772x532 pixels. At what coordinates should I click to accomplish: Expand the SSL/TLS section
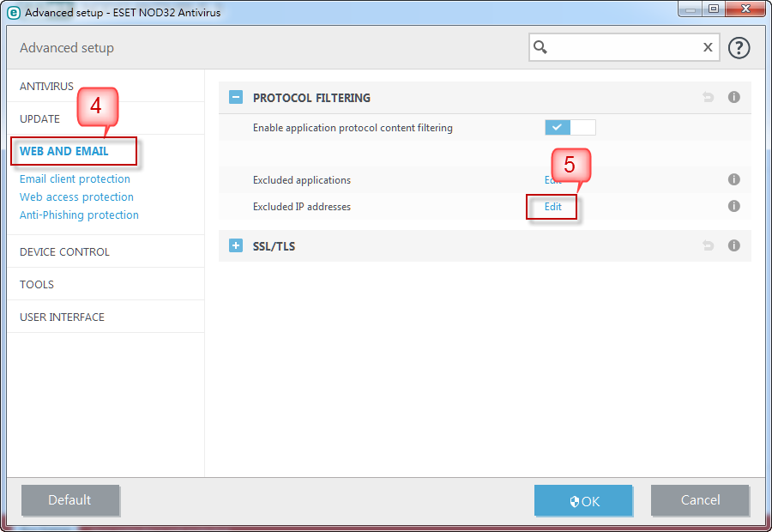(236, 245)
